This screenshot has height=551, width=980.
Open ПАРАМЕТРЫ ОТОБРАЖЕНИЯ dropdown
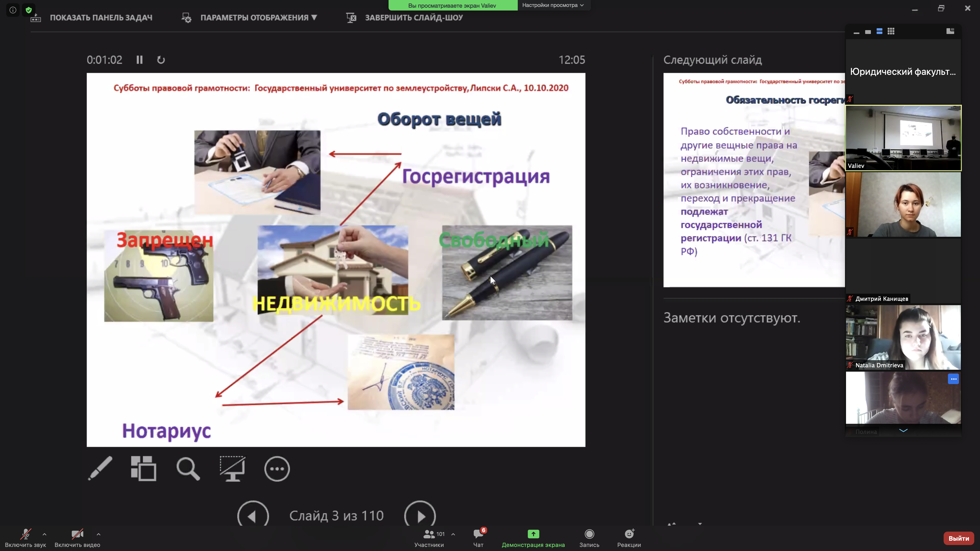click(x=249, y=17)
